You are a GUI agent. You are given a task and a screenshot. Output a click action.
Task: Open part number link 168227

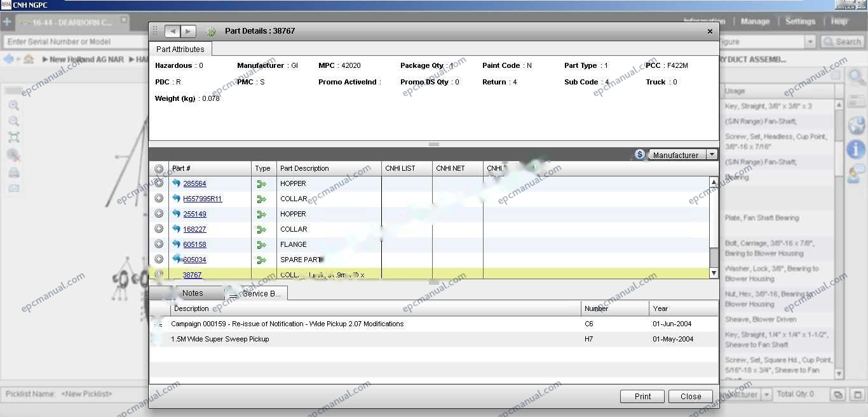194,229
